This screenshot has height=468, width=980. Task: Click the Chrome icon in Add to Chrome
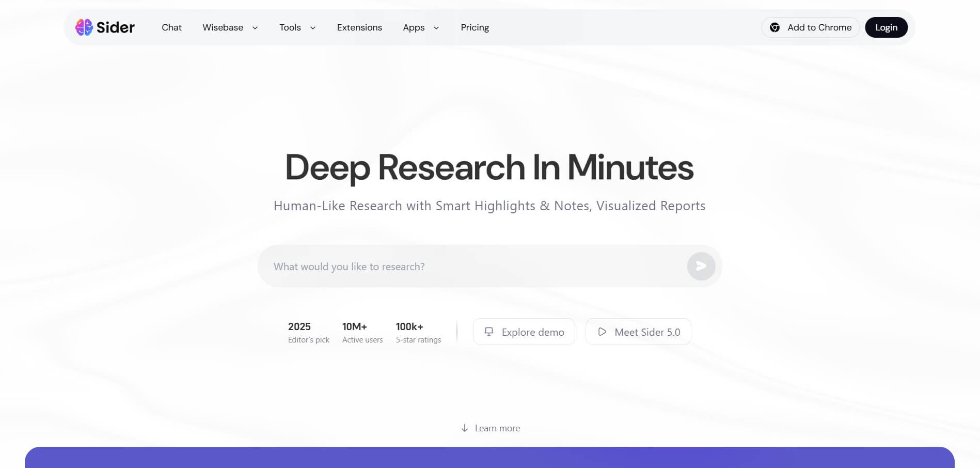click(x=774, y=27)
